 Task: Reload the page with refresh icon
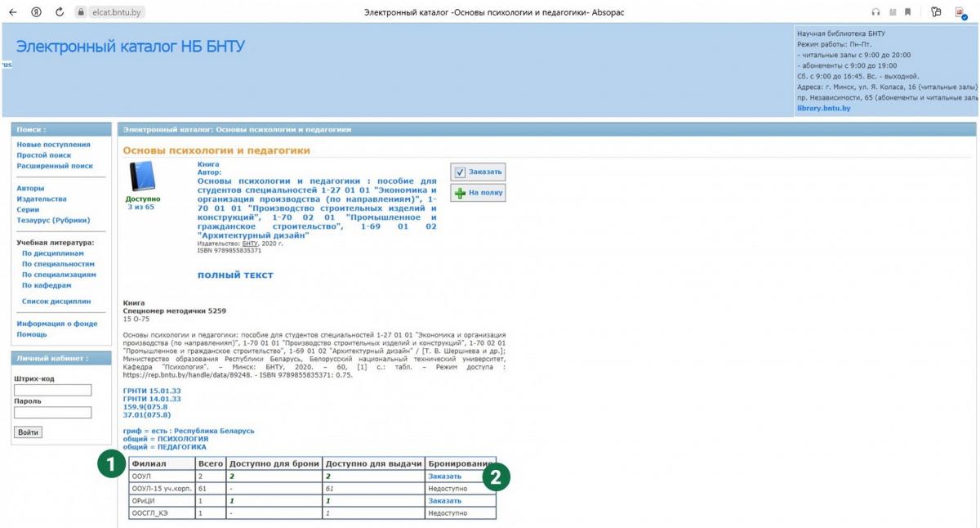point(60,12)
